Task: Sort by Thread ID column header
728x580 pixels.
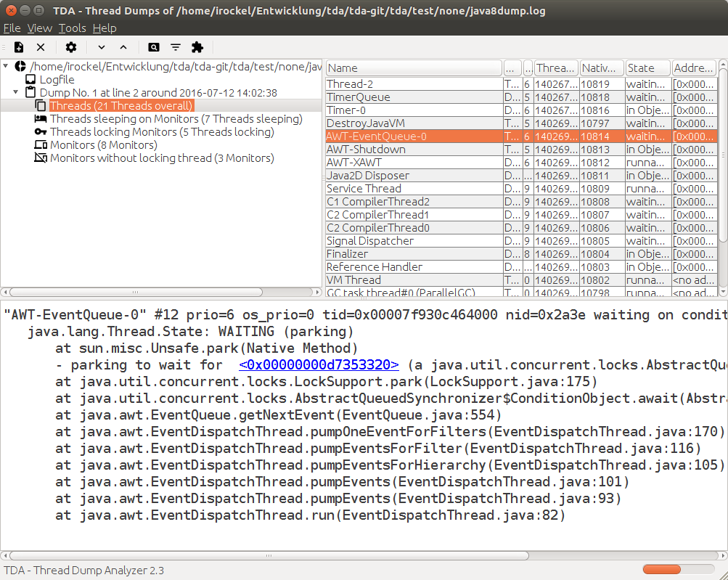Action: (556, 68)
